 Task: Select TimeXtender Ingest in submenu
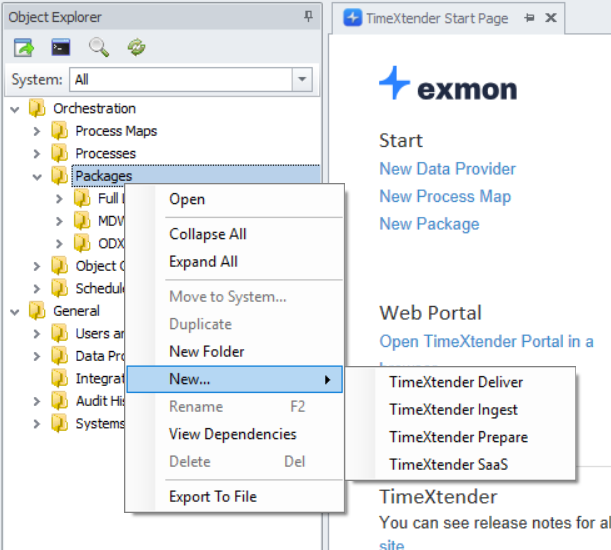[460, 410]
